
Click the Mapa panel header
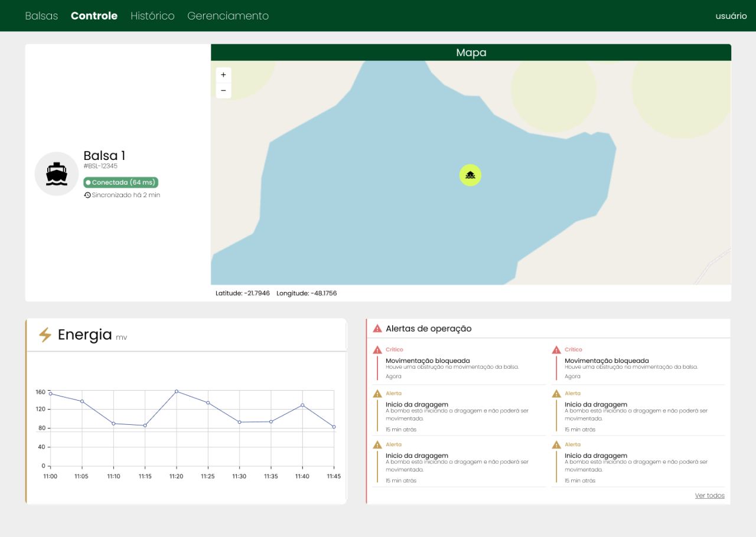471,53
